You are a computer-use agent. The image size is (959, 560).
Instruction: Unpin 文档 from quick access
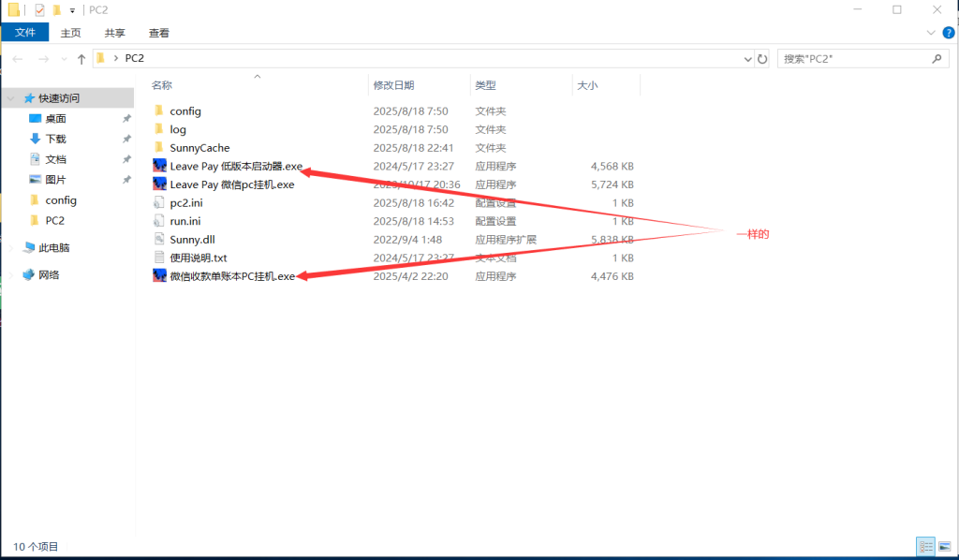pyautogui.click(x=126, y=159)
